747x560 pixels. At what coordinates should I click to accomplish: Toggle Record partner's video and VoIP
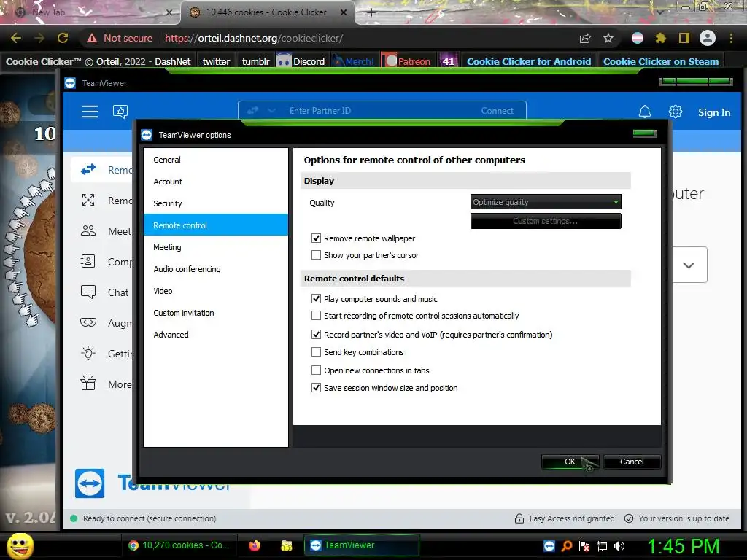tap(316, 334)
